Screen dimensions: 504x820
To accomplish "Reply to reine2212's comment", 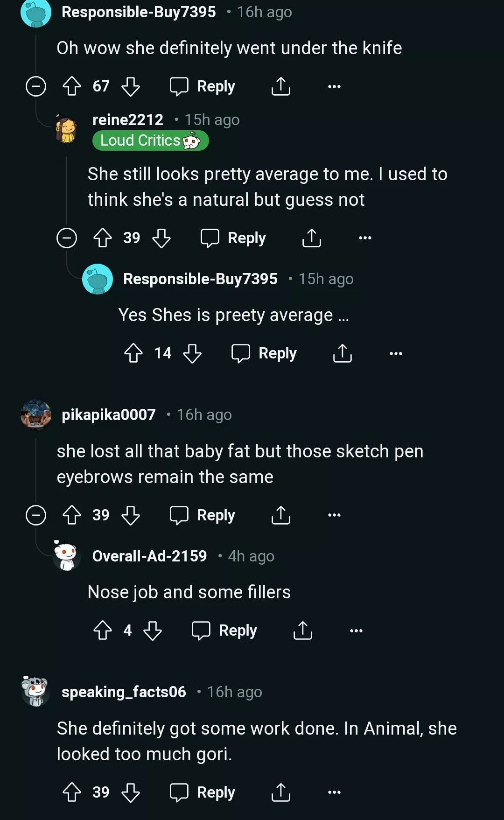I will pyautogui.click(x=233, y=238).
